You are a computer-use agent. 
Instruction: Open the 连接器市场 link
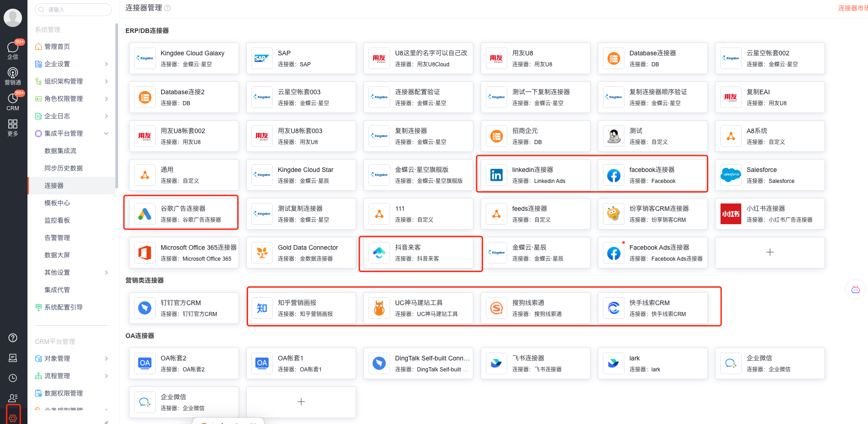coord(853,8)
